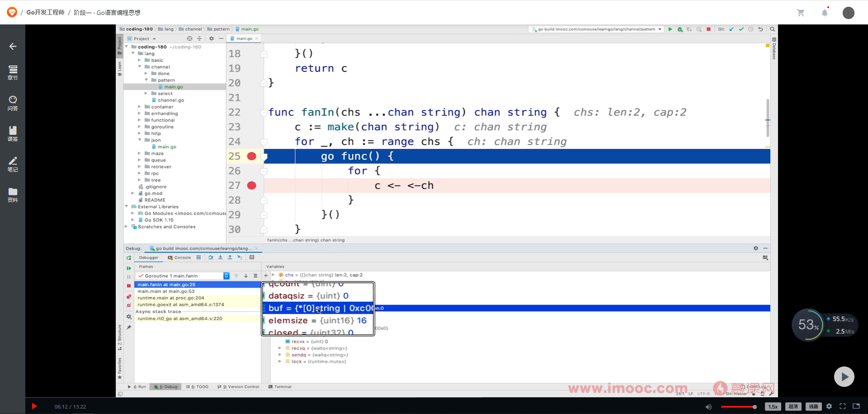Screen dimensions: 868x414
Task: Mute breakpoints in the debug sidebar
Action: (x=129, y=306)
